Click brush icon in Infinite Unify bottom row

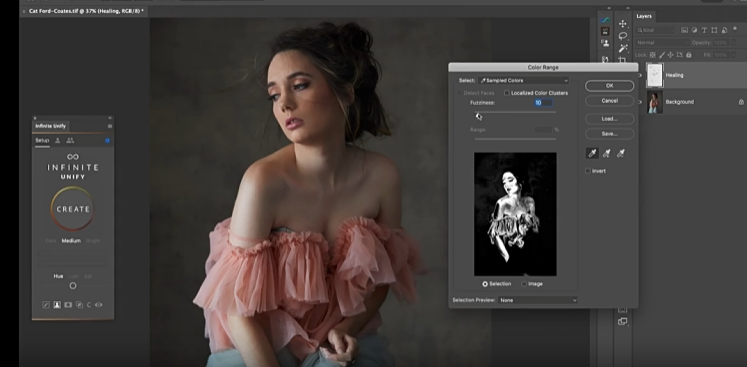46,305
